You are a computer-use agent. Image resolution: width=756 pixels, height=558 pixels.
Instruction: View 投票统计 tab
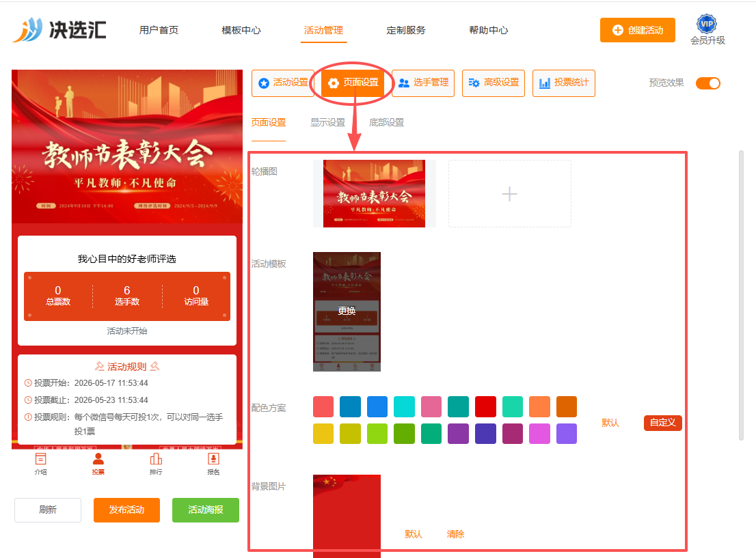coord(564,83)
